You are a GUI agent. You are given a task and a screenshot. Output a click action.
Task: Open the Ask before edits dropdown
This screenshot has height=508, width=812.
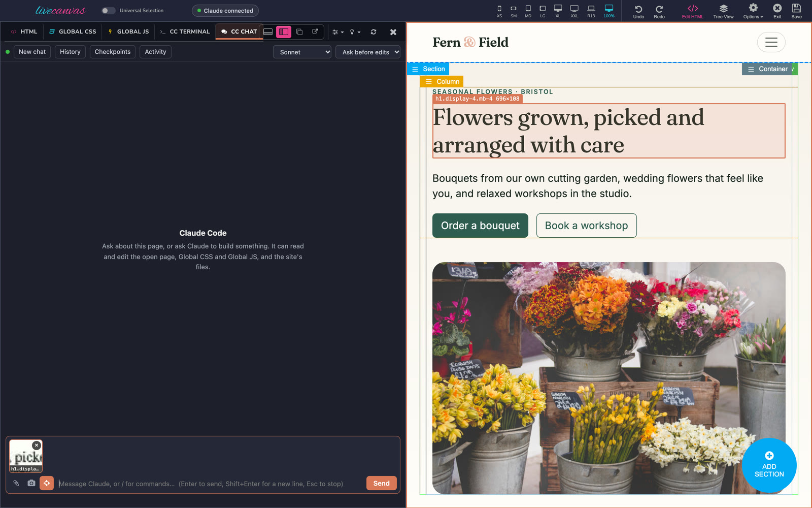368,52
